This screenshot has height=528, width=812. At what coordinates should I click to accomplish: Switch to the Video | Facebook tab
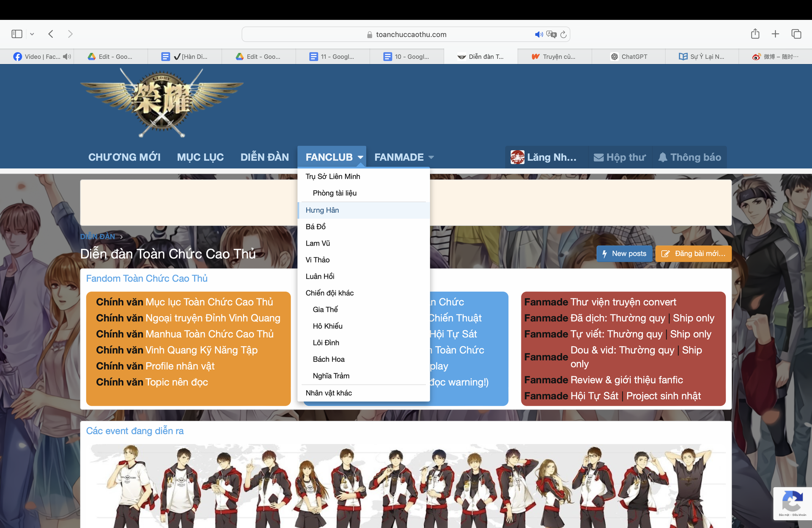pos(37,57)
